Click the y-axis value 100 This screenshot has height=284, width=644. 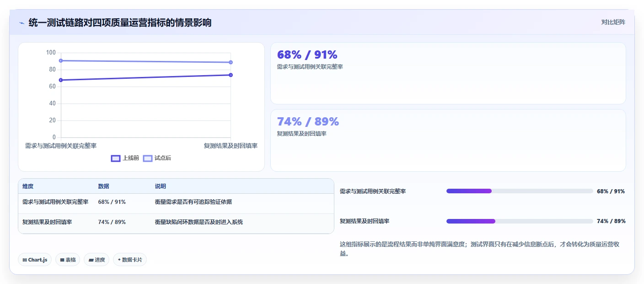click(x=51, y=53)
